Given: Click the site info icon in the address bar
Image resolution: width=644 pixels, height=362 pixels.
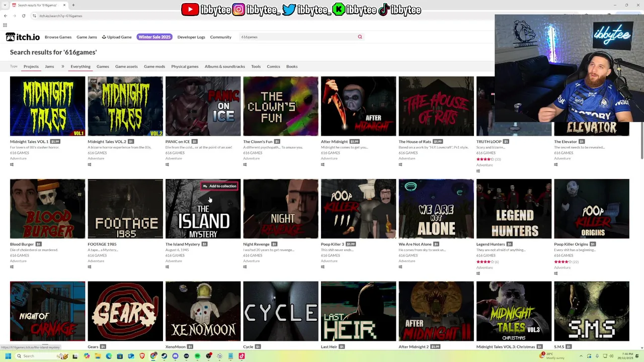Looking at the screenshot, I should pyautogui.click(x=34, y=16).
